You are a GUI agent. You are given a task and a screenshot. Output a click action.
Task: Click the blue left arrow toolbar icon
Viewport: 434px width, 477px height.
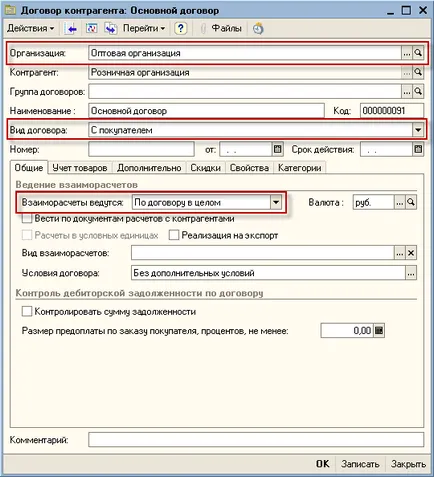click(x=71, y=29)
